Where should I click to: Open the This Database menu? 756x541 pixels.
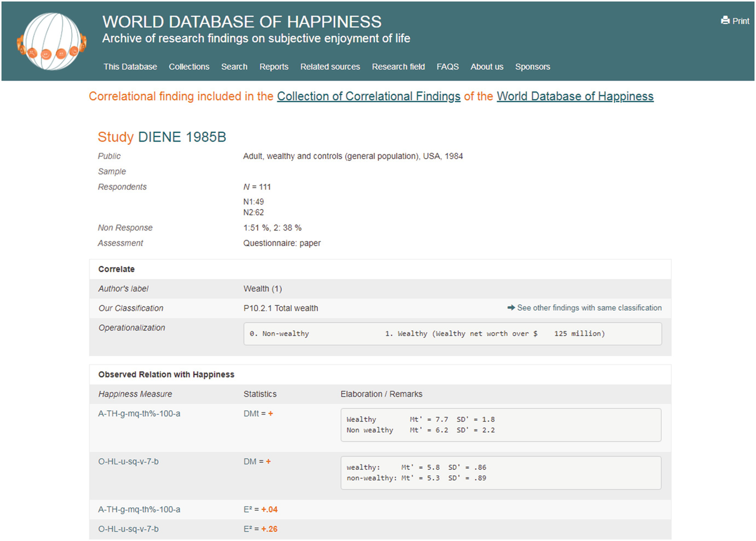pyautogui.click(x=130, y=67)
